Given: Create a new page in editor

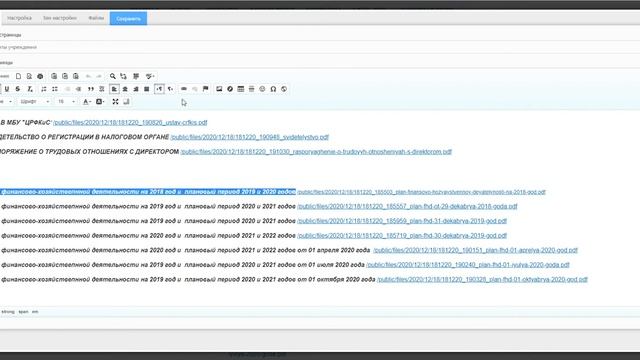Looking at the screenshot, I should pos(18,76).
